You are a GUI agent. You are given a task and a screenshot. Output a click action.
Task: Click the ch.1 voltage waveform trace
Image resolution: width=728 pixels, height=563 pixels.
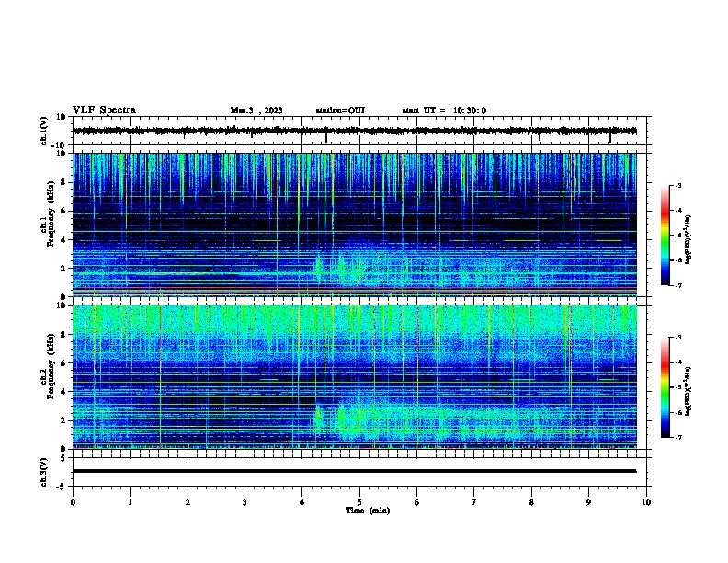click(354, 131)
